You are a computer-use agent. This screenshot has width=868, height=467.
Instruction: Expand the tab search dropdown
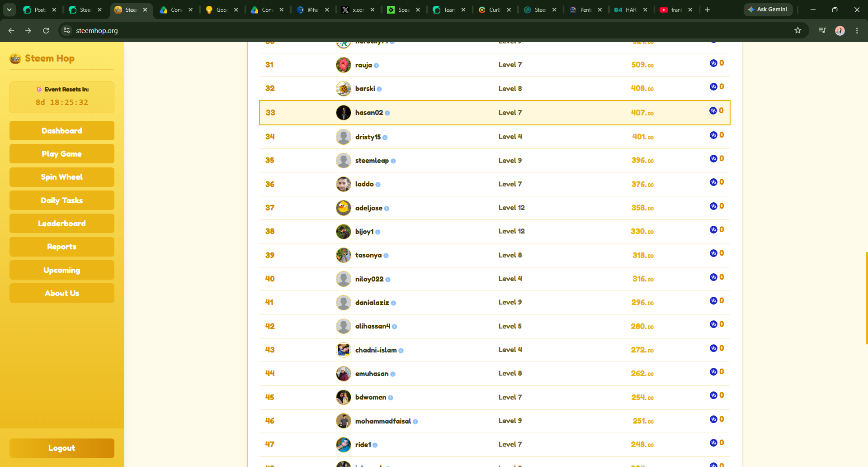[9, 10]
